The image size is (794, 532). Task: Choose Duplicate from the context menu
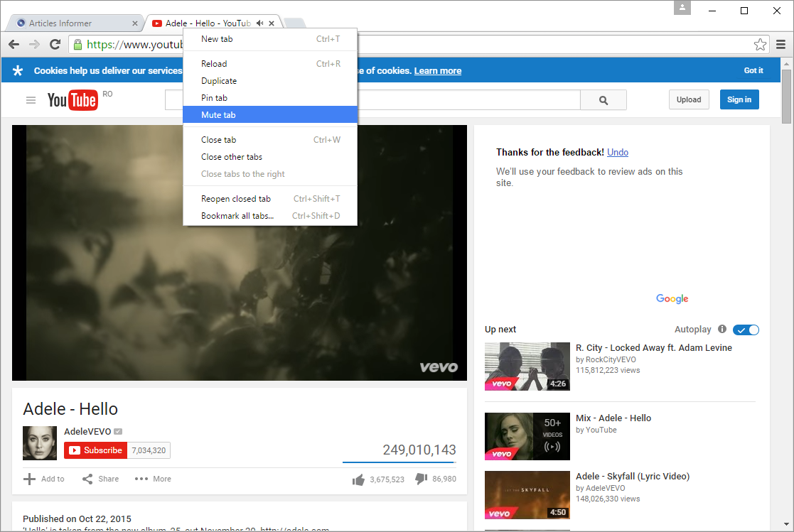pyautogui.click(x=270, y=81)
